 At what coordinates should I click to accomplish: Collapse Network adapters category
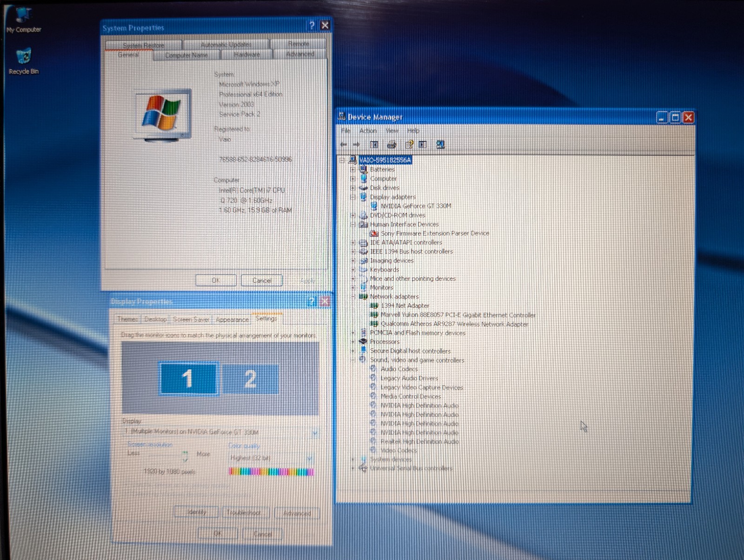point(353,296)
